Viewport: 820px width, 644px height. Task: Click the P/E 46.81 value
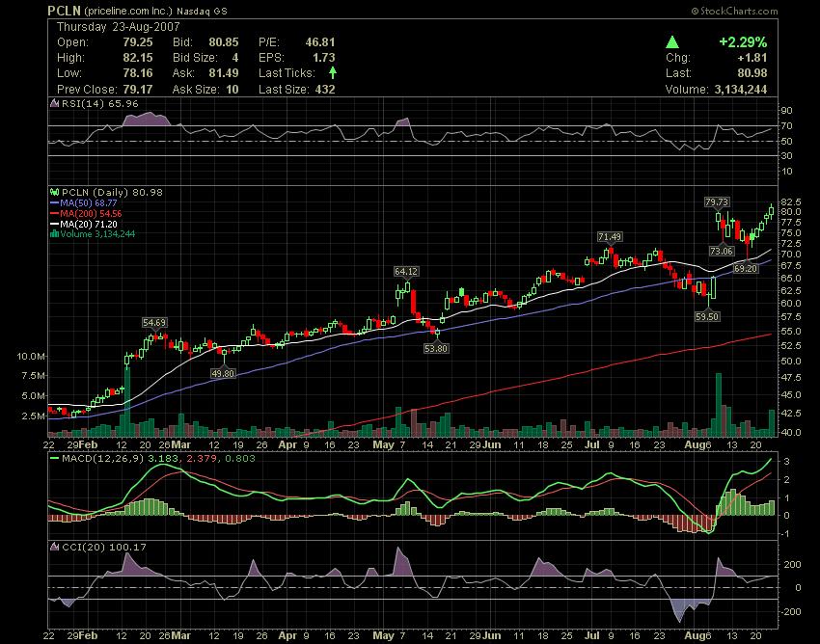(320, 41)
